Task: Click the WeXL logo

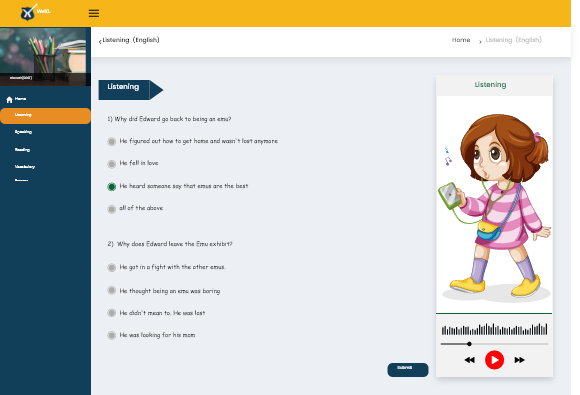Action: [35, 12]
